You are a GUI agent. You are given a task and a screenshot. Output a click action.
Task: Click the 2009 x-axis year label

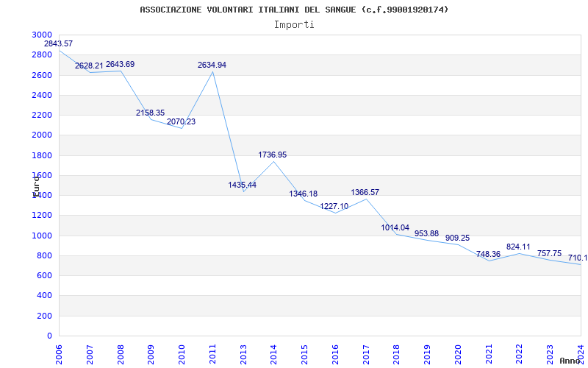coord(151,354)
